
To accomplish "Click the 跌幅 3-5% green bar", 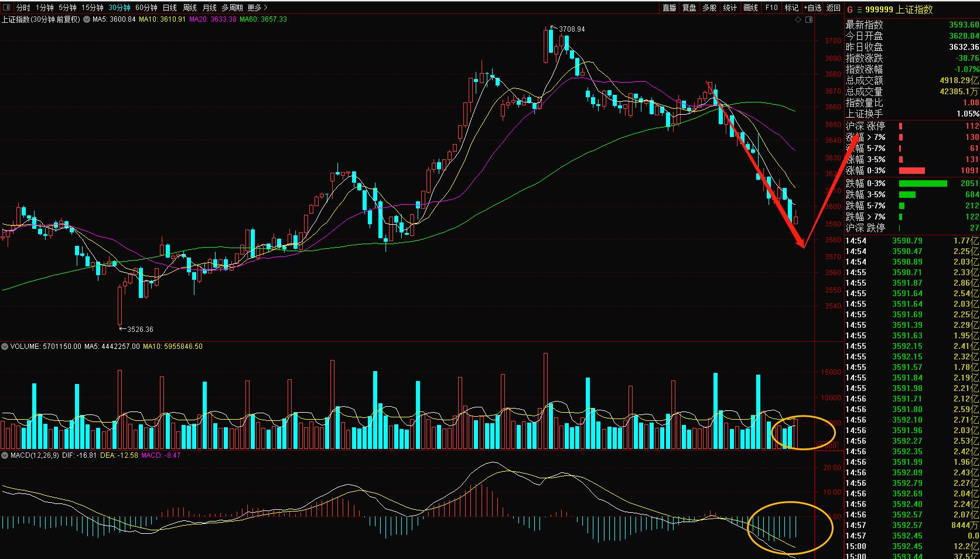I will pyautogui.click(x=907, y=194).
